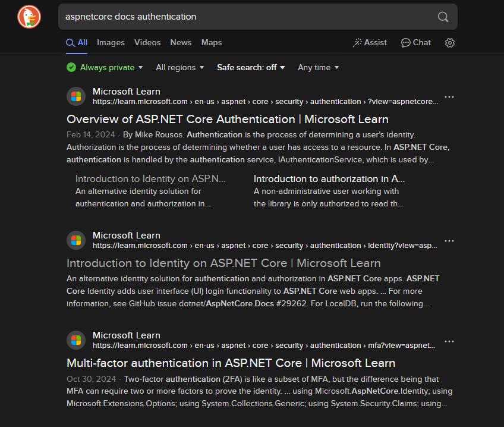
Task: Open the Safe search: off dropdown
Action: 251,68
